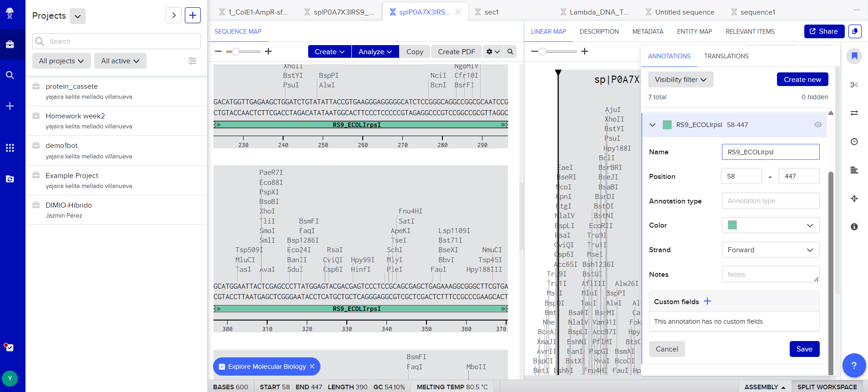Click the scissors icon in right sidebar
Viewport: 868px width, 392px height.
coord(854,85)
